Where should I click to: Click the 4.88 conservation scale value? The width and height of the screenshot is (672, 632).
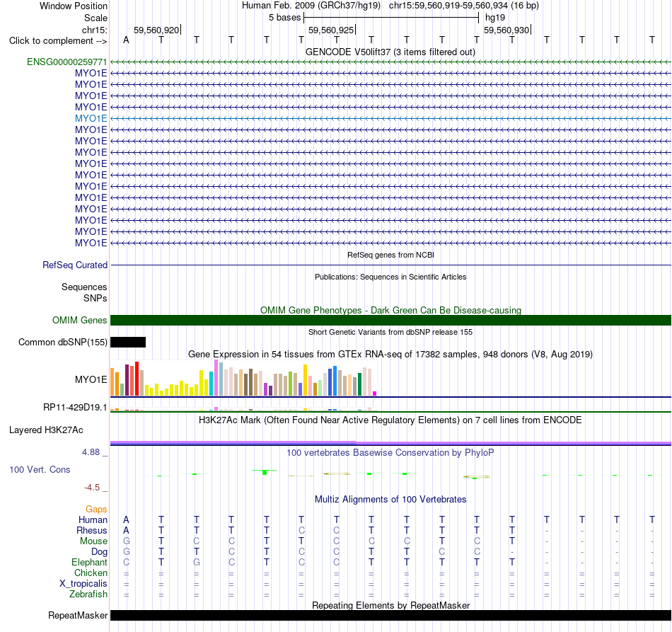pyautogui.click(x=91, y=452)
